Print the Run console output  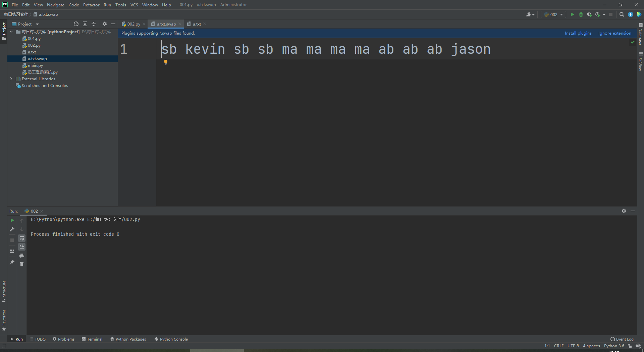tap(22, 256)
